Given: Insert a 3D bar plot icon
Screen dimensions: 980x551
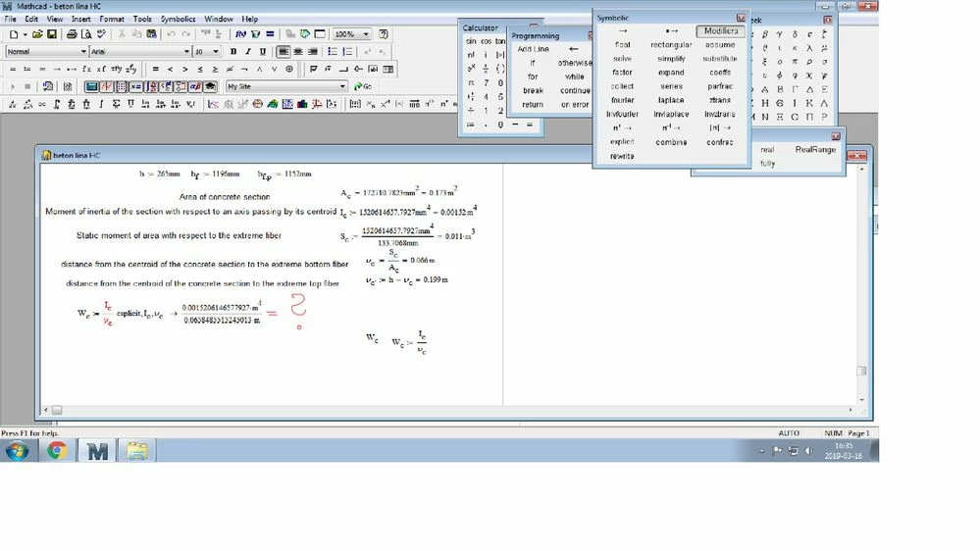Looking at the screenshot, I should coord(302,104).
